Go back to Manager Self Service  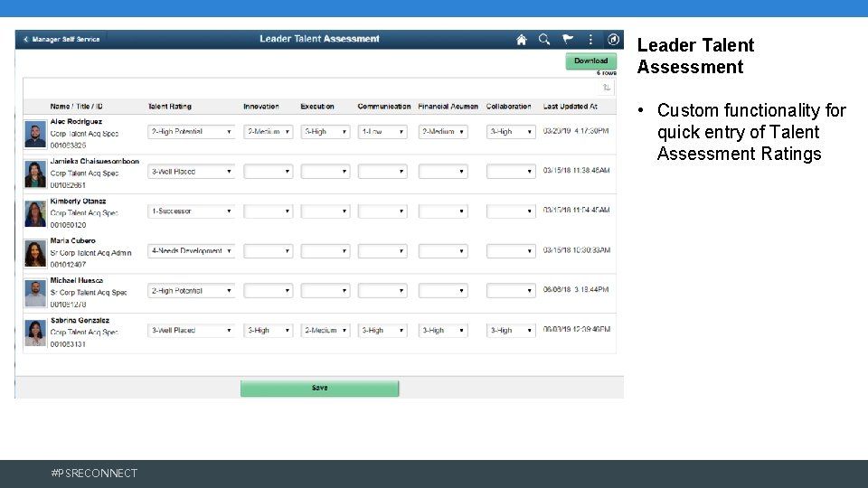(x=61, y=39)
